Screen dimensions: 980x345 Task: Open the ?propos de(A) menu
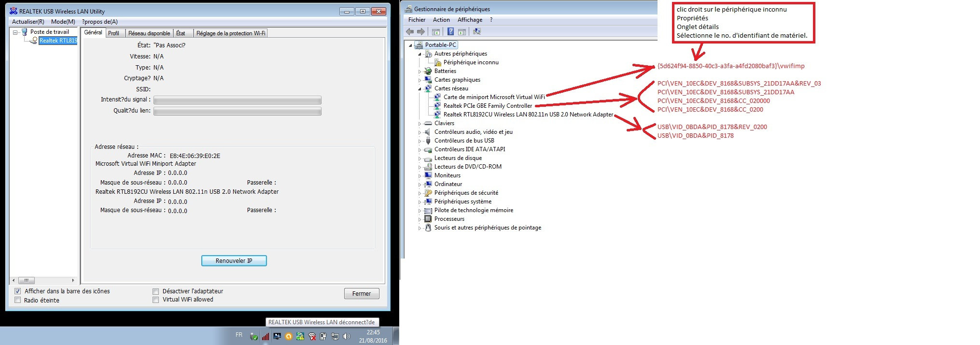pyautogui.click(x=100, y=22)
